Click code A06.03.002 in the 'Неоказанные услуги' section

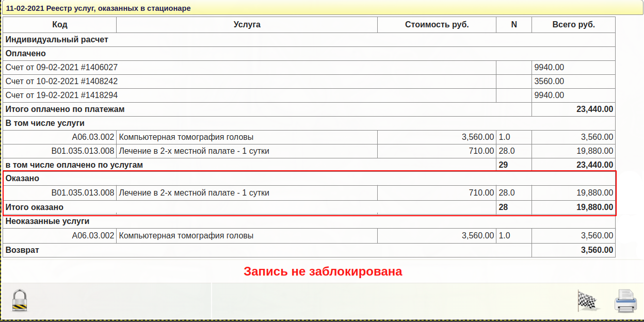point(93,236)
